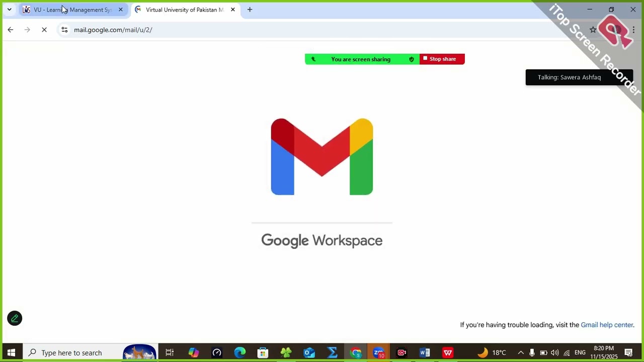Click the green screen sharing shield icon

point(412,59)
